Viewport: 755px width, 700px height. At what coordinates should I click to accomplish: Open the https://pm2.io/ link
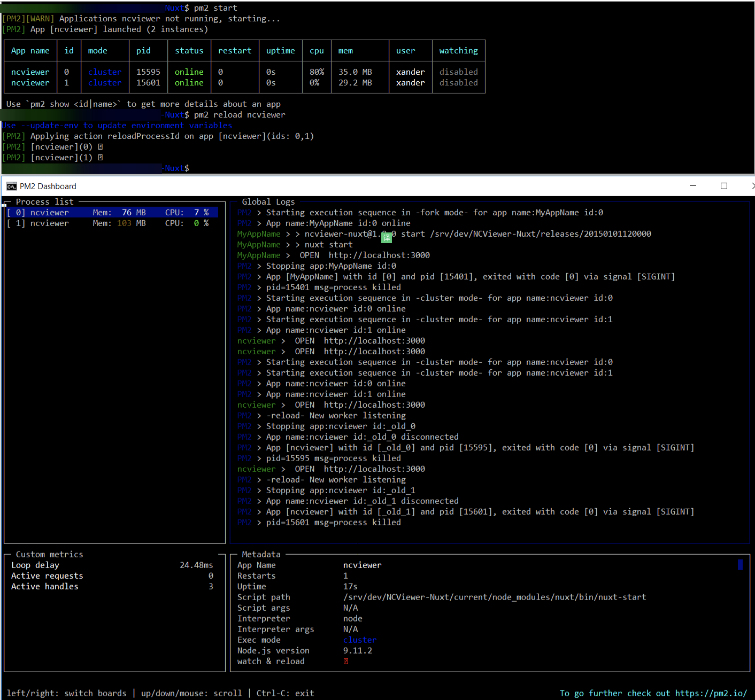tap(711, 694)
